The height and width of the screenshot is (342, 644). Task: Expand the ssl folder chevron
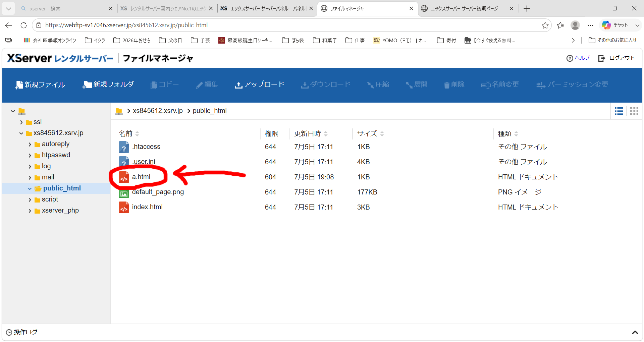point(21,122)
